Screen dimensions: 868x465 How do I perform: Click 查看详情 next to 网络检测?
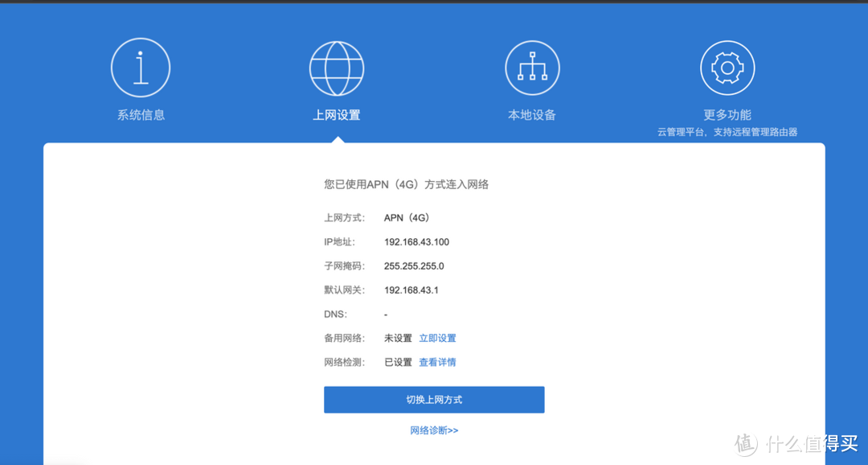(x=438, y=362)
